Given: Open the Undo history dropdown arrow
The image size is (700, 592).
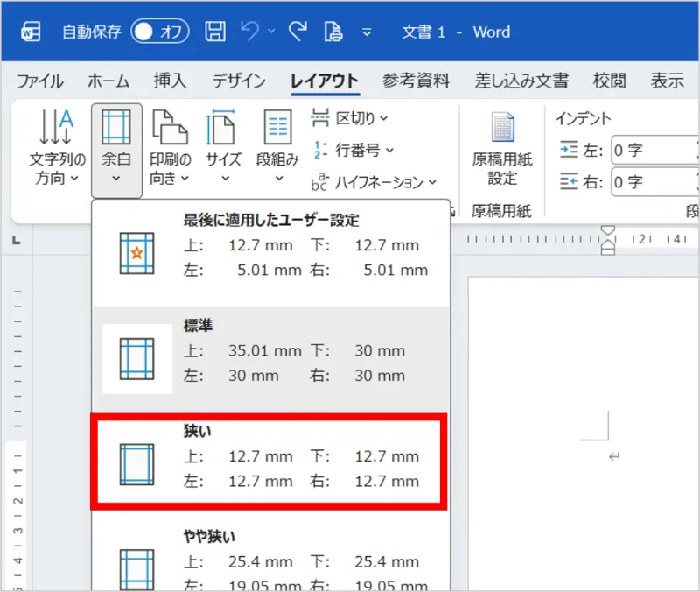Looking at the screenshot, I should point(271,32).
